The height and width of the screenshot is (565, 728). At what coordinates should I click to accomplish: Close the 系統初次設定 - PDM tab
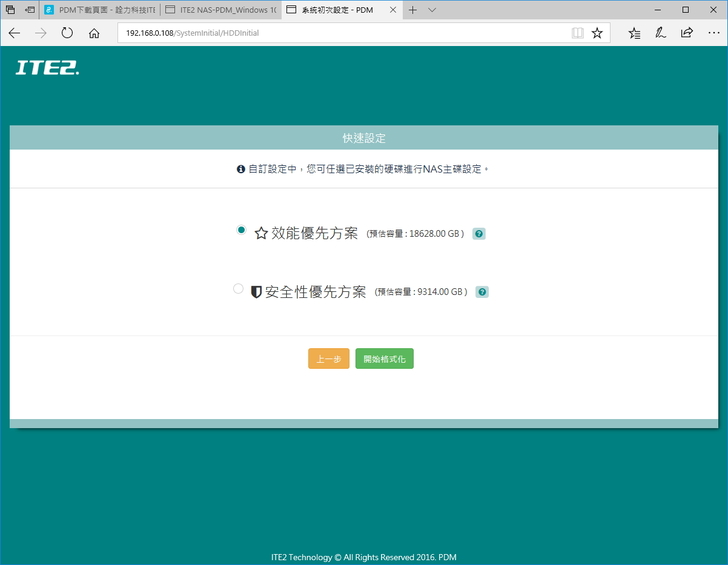point(393,10)
